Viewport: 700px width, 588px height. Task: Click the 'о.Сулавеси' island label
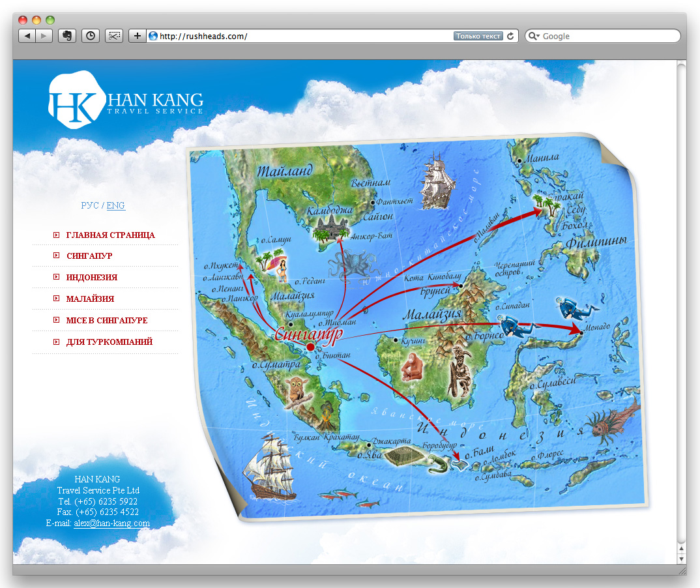[x=553, y=383]
